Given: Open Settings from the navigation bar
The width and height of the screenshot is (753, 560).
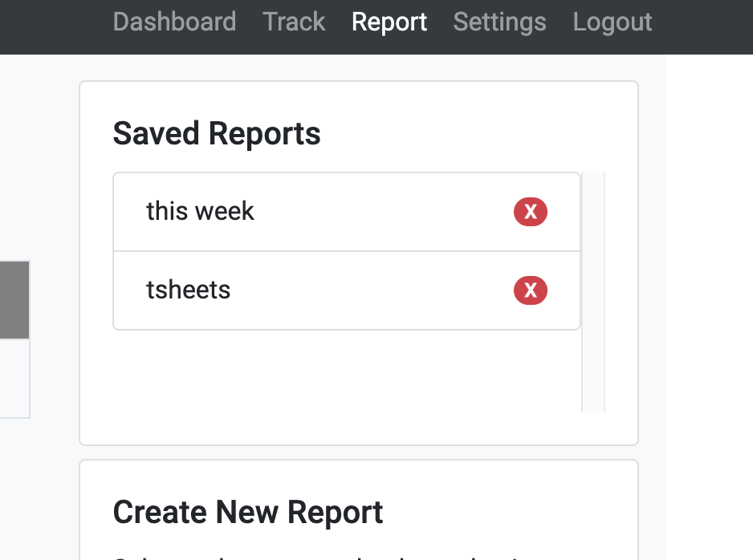Looking at the screenshot, I should tap(499, 22).
